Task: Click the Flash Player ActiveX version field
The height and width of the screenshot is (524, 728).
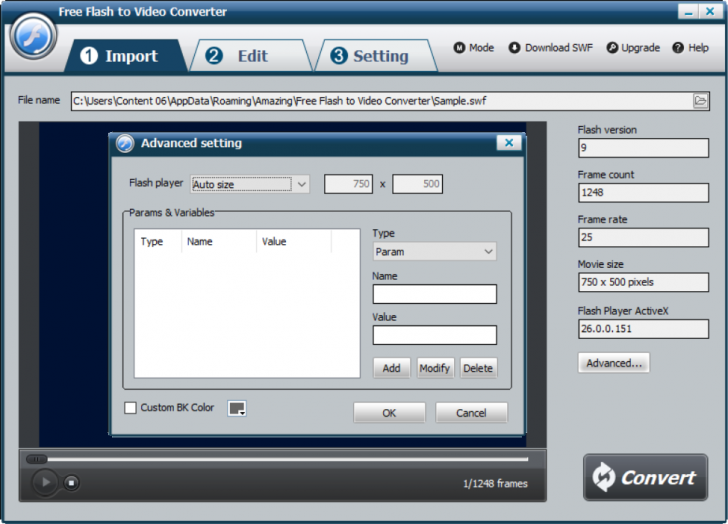Action: click(643, 329)
